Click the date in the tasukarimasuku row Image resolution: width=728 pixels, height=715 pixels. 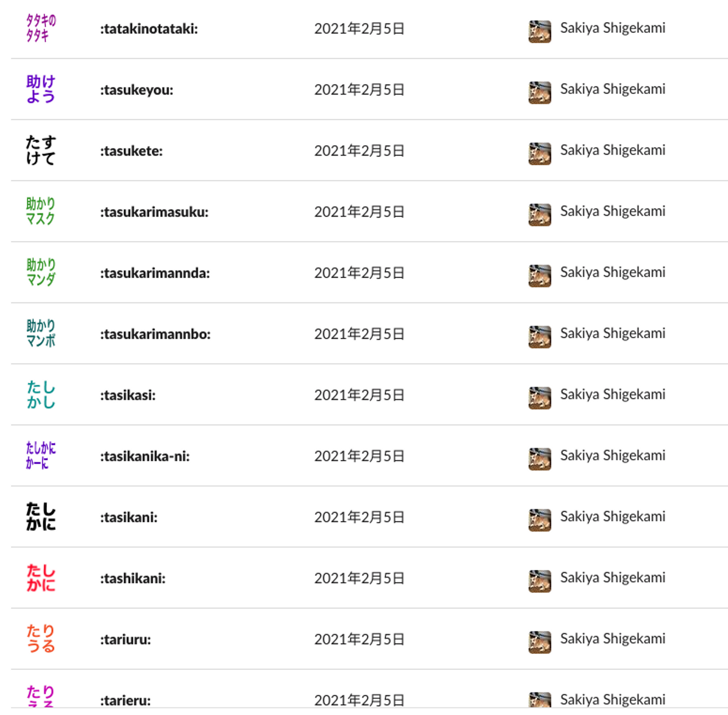click(x=359, y=212)
